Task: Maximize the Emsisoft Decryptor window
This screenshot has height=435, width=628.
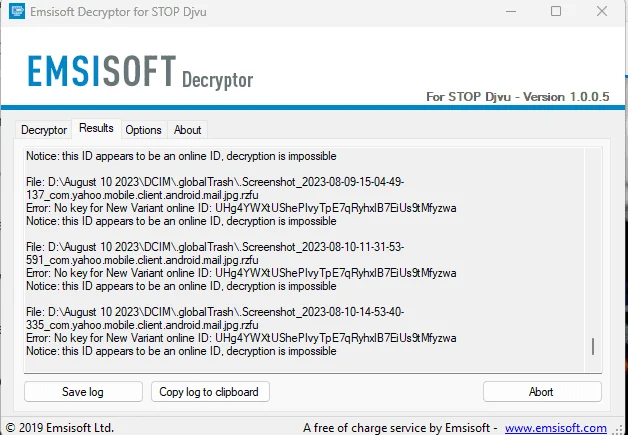Action: pos(556,11)
